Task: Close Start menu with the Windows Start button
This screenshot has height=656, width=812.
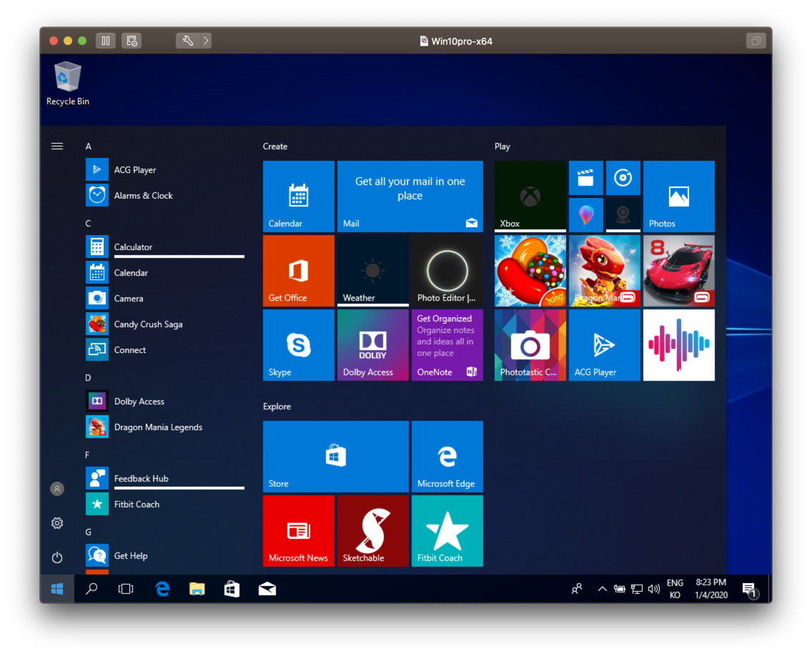Action: pyautogui.click(x=57, y=589)
